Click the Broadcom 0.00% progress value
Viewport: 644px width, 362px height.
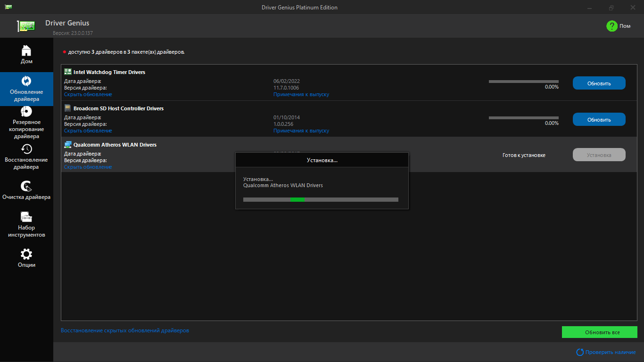point(552,123)
